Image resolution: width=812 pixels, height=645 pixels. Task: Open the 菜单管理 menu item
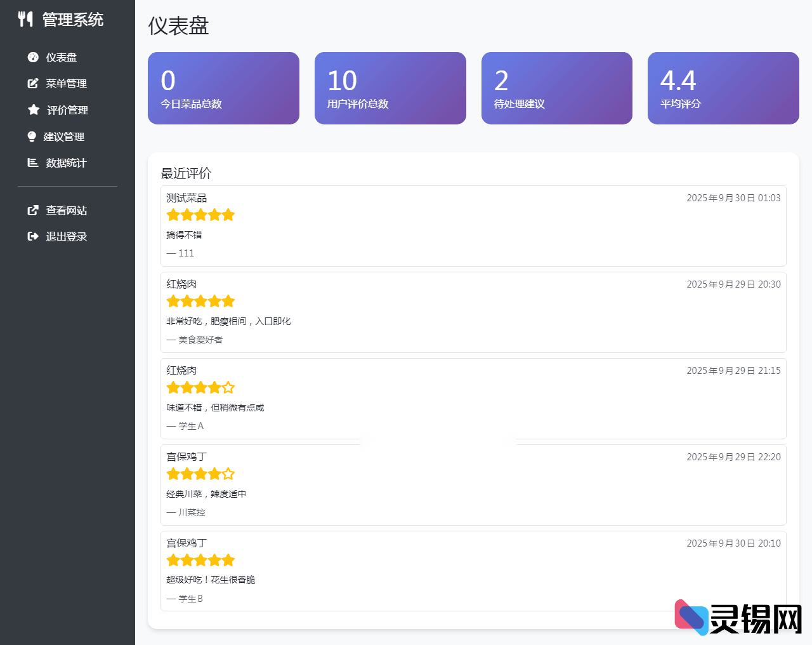[x=66, y=83]
